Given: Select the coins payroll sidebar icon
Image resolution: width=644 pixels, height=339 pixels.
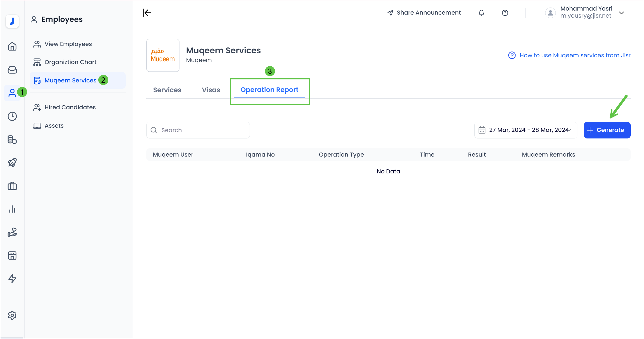Looking at the screenshot, I should (x=12, y=139).
